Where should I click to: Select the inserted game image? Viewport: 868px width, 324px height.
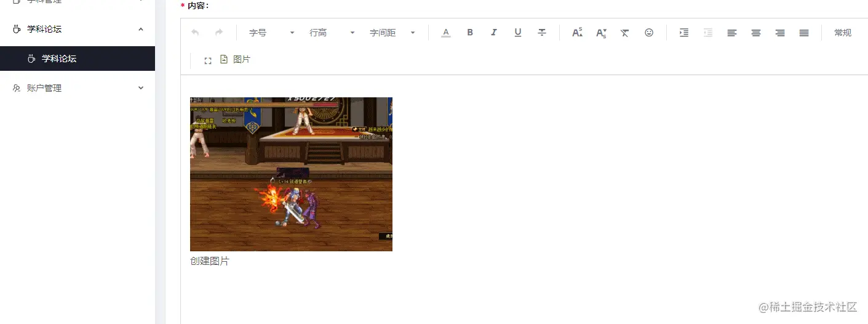[x=291, y=174]
